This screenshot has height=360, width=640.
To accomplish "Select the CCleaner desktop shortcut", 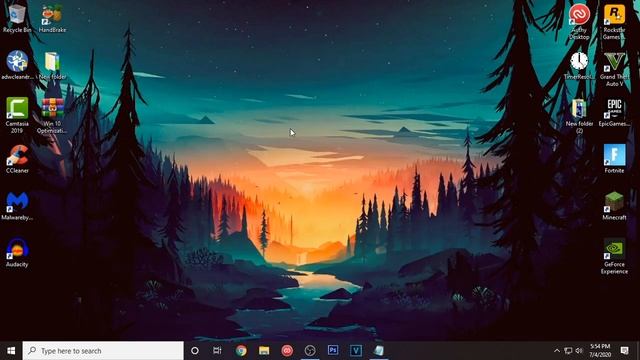I will 17,159.
